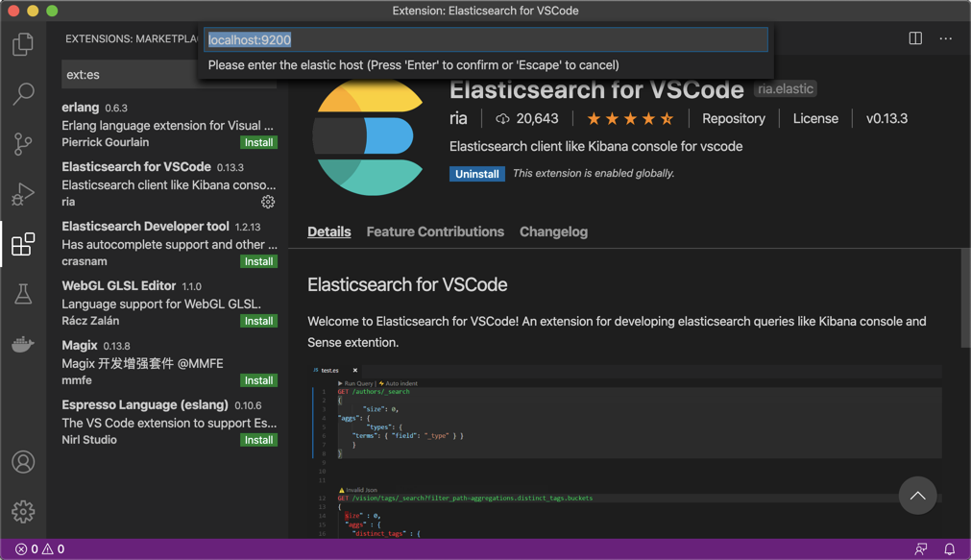The image size is (971, 560).
Task: Open Source Control view
Action: click(x=23, y=144)
